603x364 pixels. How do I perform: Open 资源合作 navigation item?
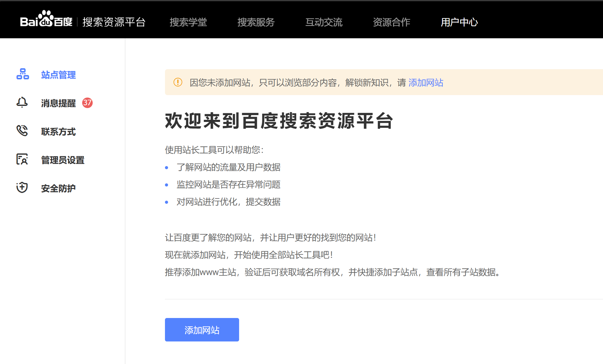click(392, 22)
